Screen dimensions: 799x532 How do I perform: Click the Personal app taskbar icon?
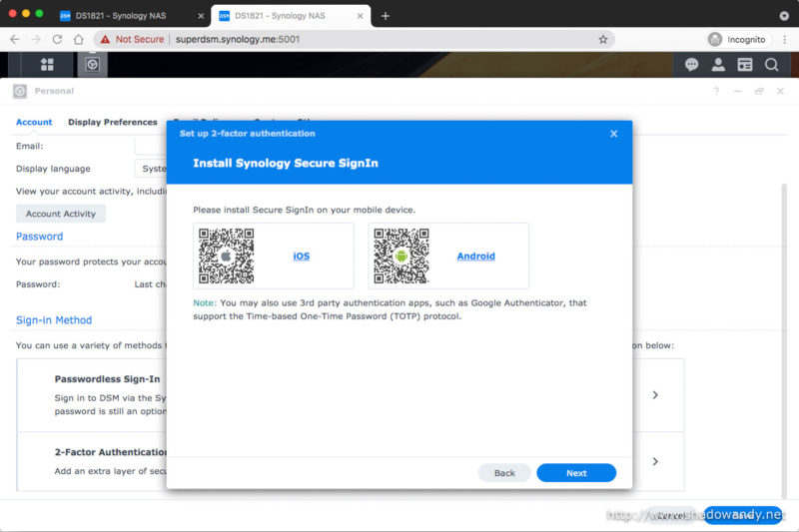pos(92,65)
